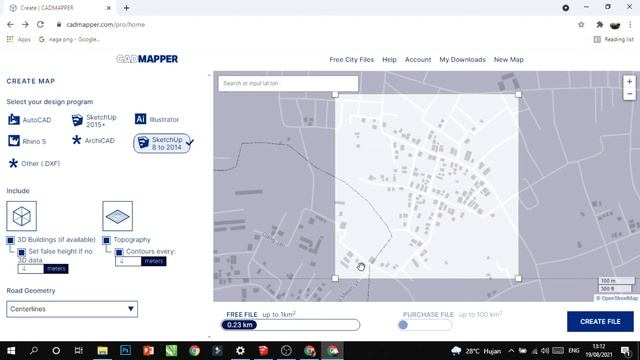Choose SketchUp 2015+ program icon
Image resolution: width=640 pixels, height=360 pixels.
(x=77, y=120)
